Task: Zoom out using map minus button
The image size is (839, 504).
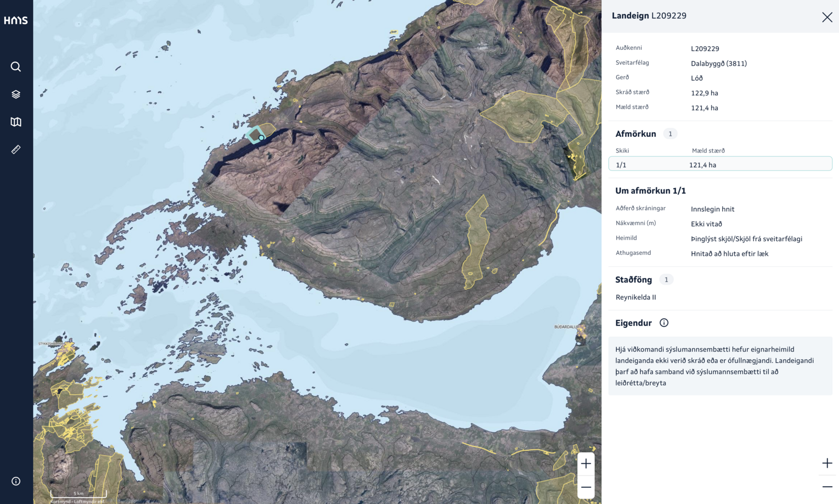Action: [586, 487]
